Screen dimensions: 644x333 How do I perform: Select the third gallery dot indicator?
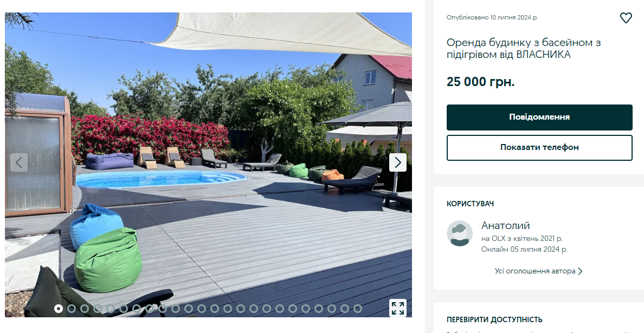[x=85, y=309]
